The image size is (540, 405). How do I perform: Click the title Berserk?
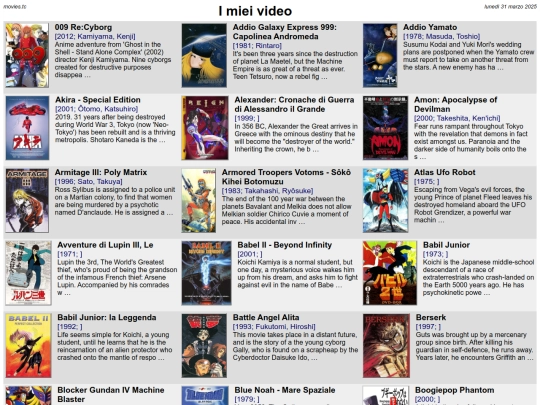point(431,318)
